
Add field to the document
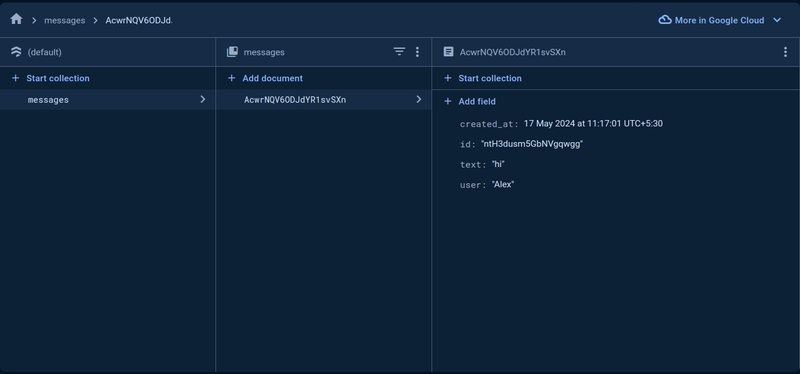click(477, 102)
